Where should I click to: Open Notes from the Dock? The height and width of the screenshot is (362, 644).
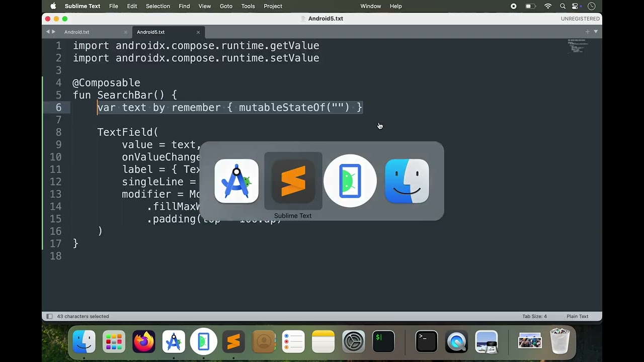click(324, 342)
